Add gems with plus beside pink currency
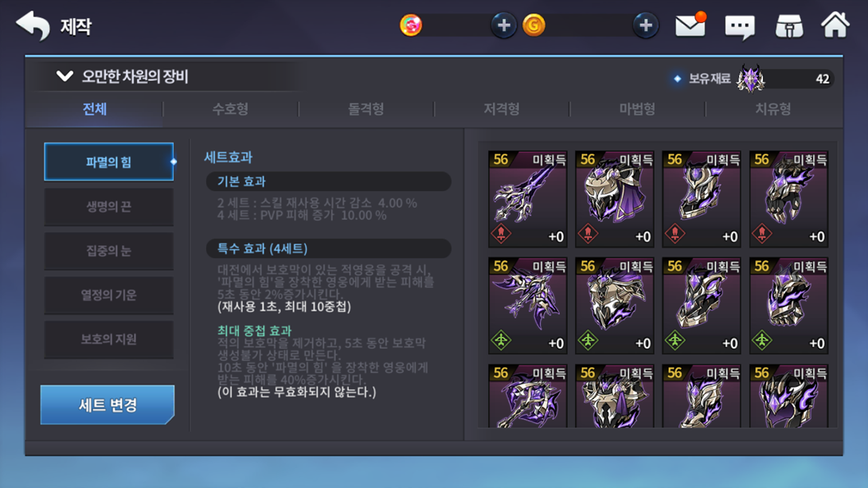868x488 pixels. point(503,25)
